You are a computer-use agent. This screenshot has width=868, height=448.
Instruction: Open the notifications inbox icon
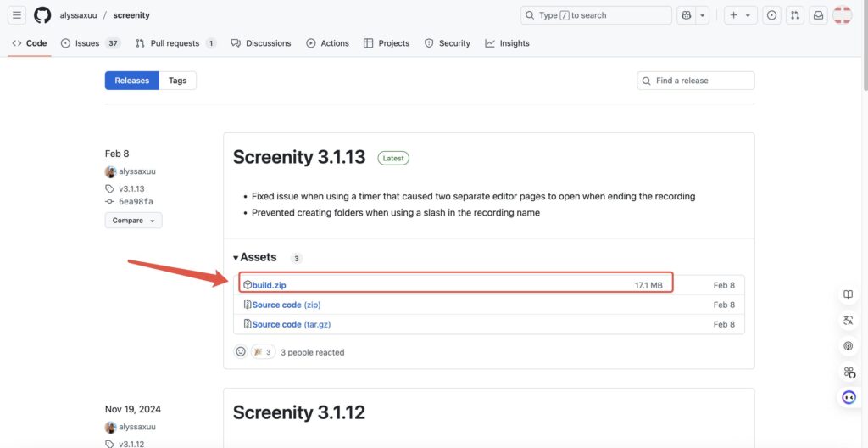818,15
